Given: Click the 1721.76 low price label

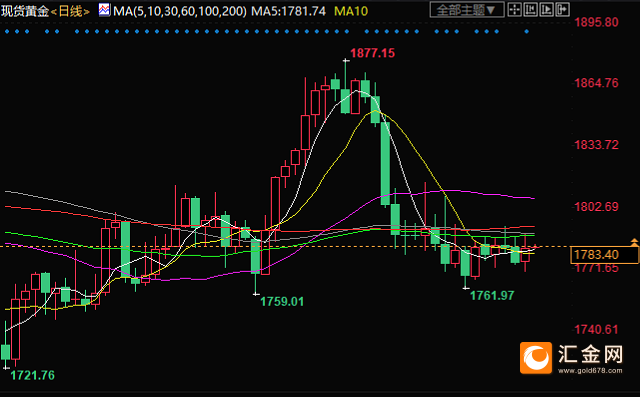Looking at the screenshot, I should 32,375.
